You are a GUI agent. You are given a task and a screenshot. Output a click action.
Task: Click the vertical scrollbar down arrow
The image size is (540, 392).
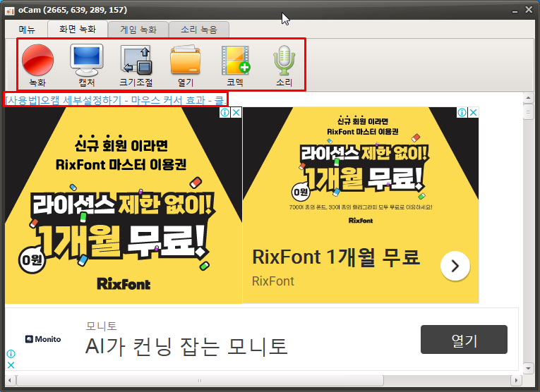click(x=528, y=368)
